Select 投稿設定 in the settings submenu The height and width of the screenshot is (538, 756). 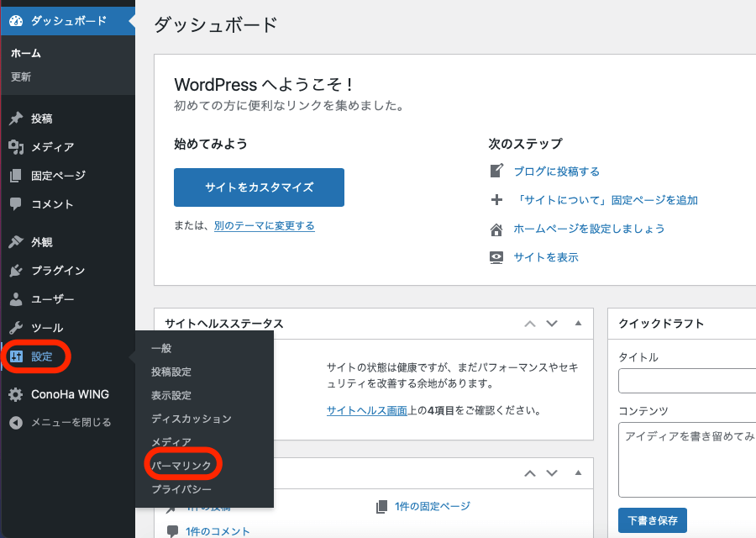pyautogui.click(x=171, y=372)
